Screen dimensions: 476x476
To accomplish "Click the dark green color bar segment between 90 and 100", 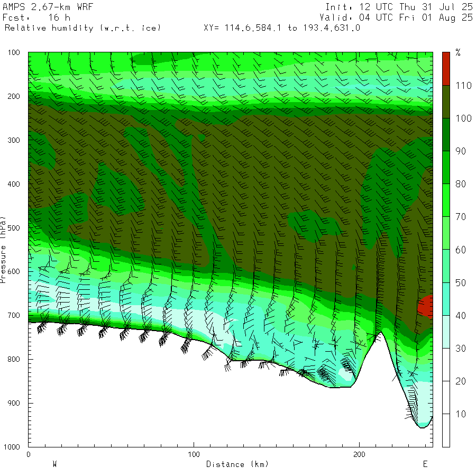I will tap(446, 134).
